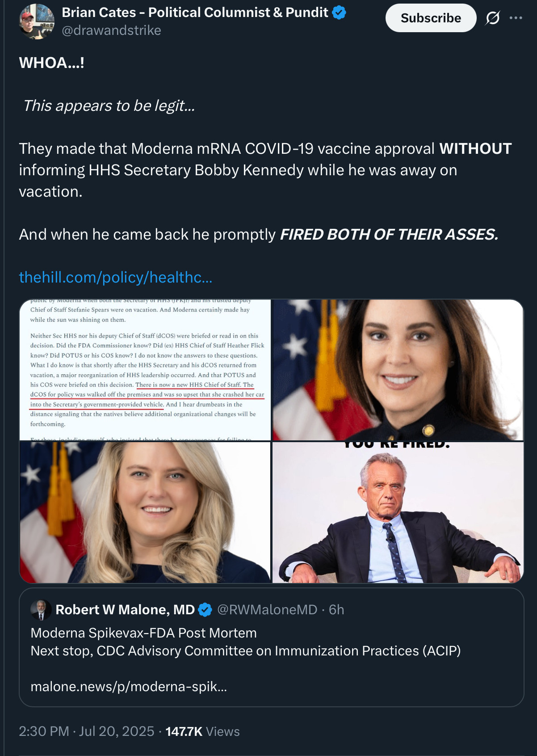Image resolution: width=537 pixels, height=756 pixels.
Task: Click the 147.7K Views count
Action: click(202, 731)
